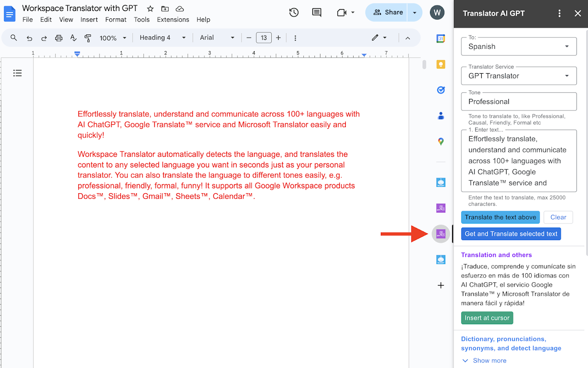Collapse the toolbar with up chevron

pos(408,38)
